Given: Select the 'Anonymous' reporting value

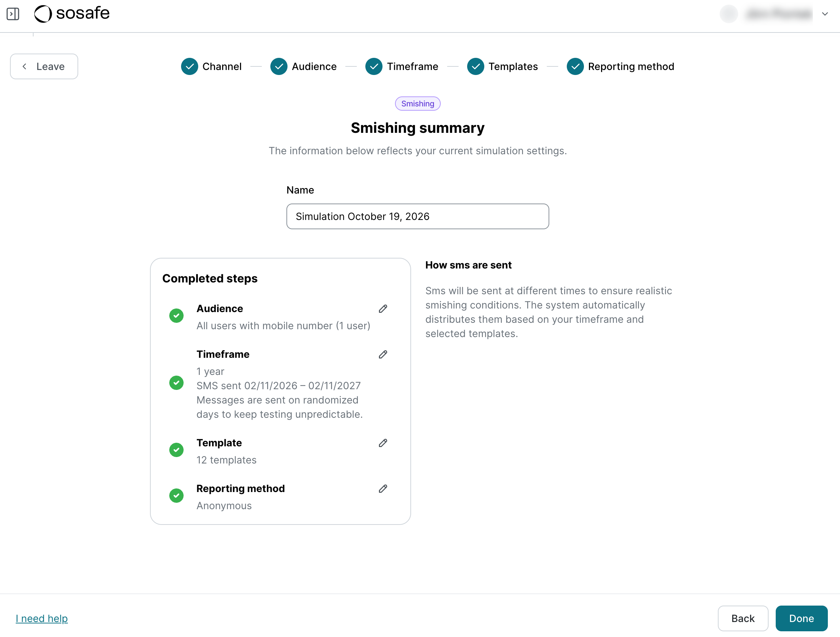Looking at the screenshot, I should 224,506.
